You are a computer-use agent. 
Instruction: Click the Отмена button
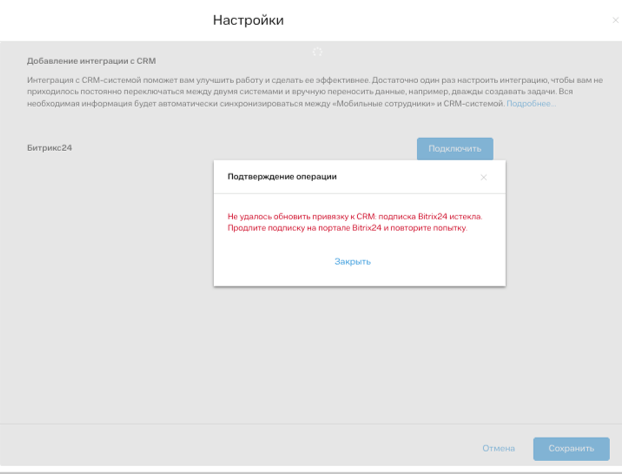[x=499, y=448]
